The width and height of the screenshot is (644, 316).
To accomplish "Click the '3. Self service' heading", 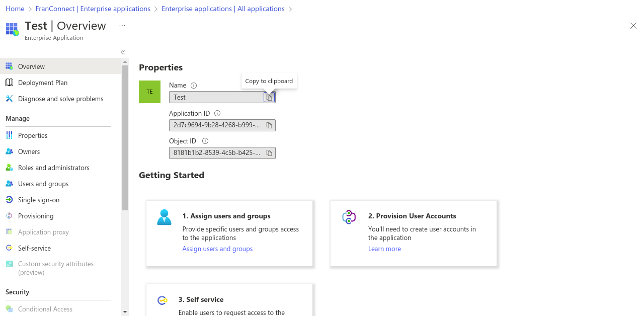I will 201,299.
